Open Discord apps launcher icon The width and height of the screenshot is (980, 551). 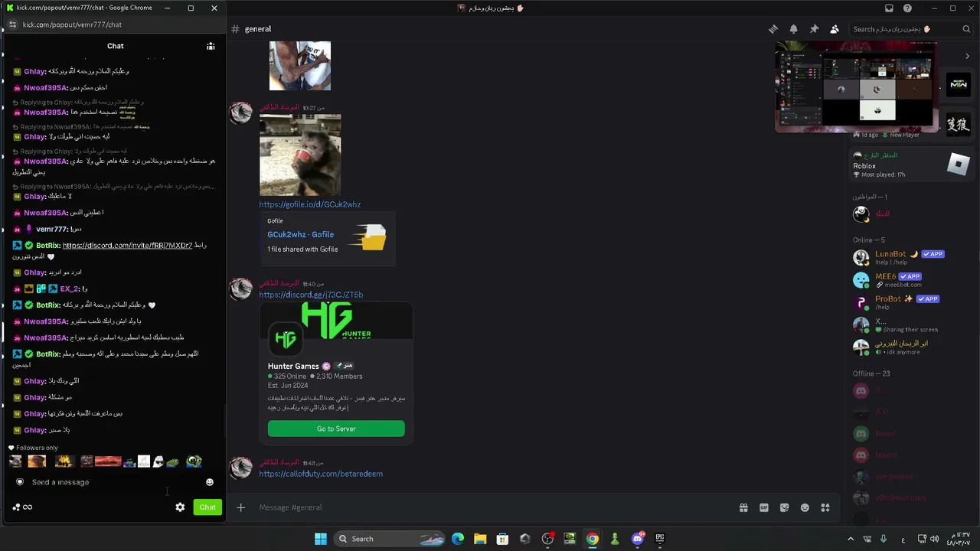825,507
